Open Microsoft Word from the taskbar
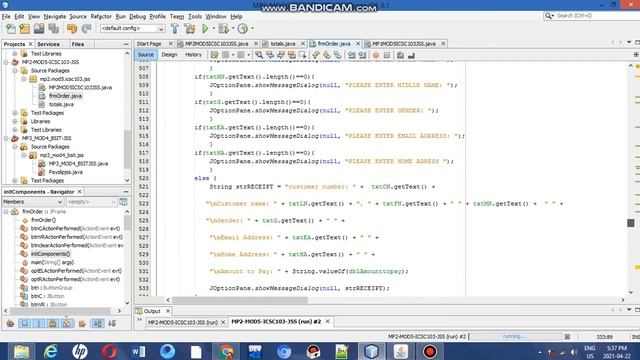This screenshot has width=640, height=360. coord(138,351)
